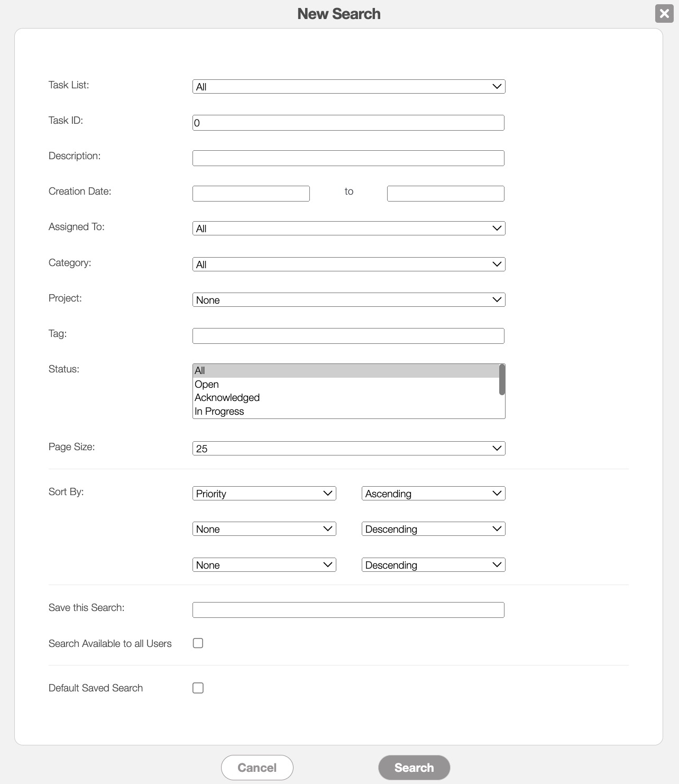
Task: Open the Project dropdown
Action: coord(348,300)
